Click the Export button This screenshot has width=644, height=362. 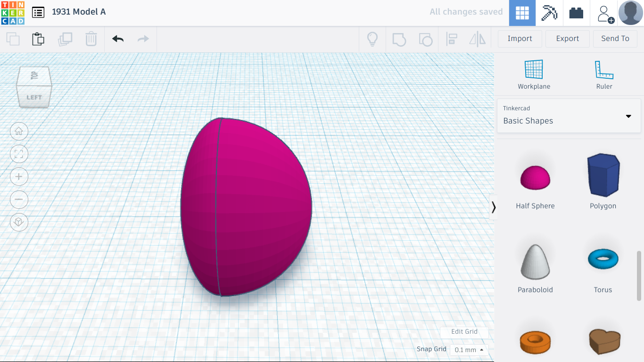(x=567, y=38)
